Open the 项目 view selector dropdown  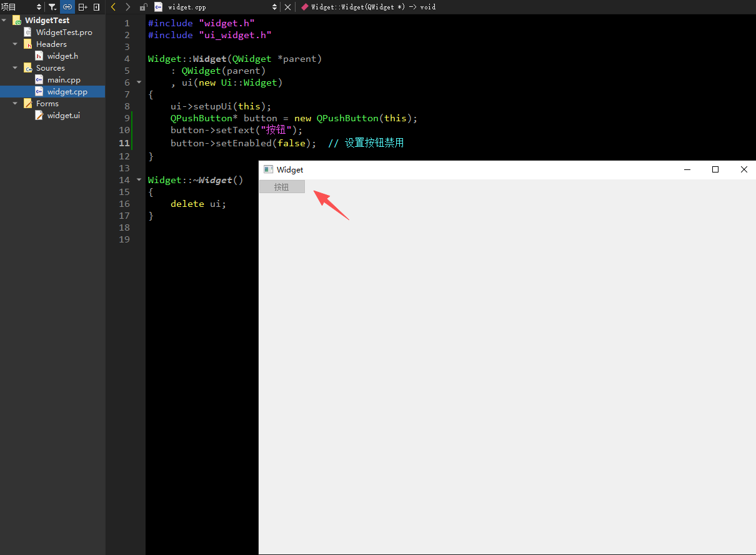click(x=22, y=7)
